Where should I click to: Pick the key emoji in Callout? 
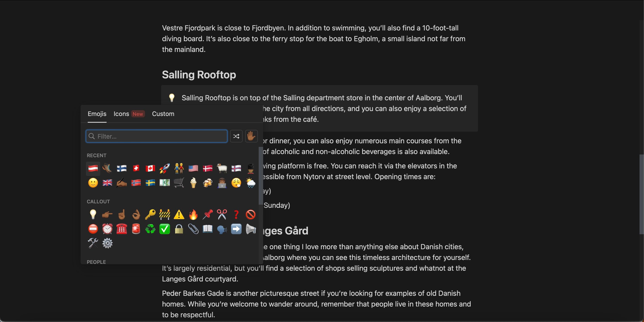(150, 215)
